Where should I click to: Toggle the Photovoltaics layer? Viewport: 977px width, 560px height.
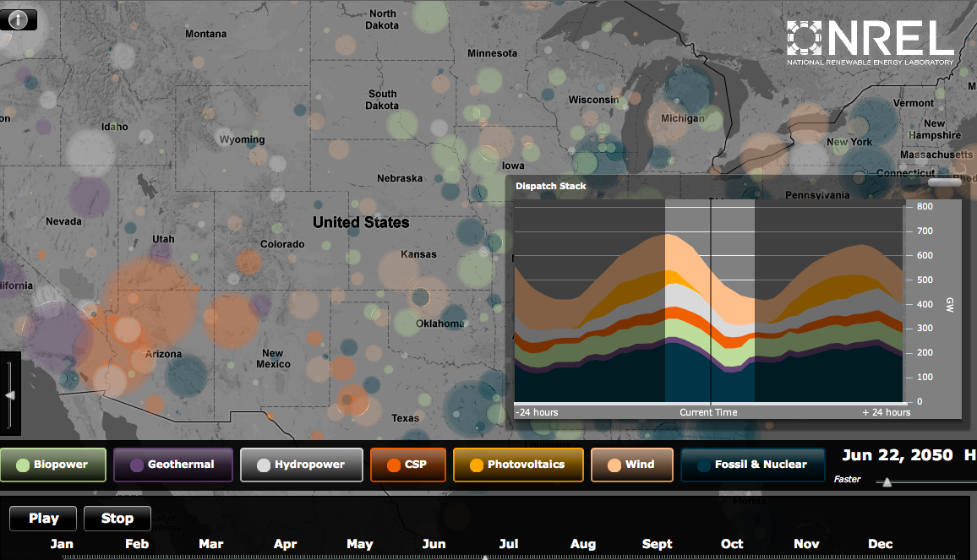tap(518, 465)
